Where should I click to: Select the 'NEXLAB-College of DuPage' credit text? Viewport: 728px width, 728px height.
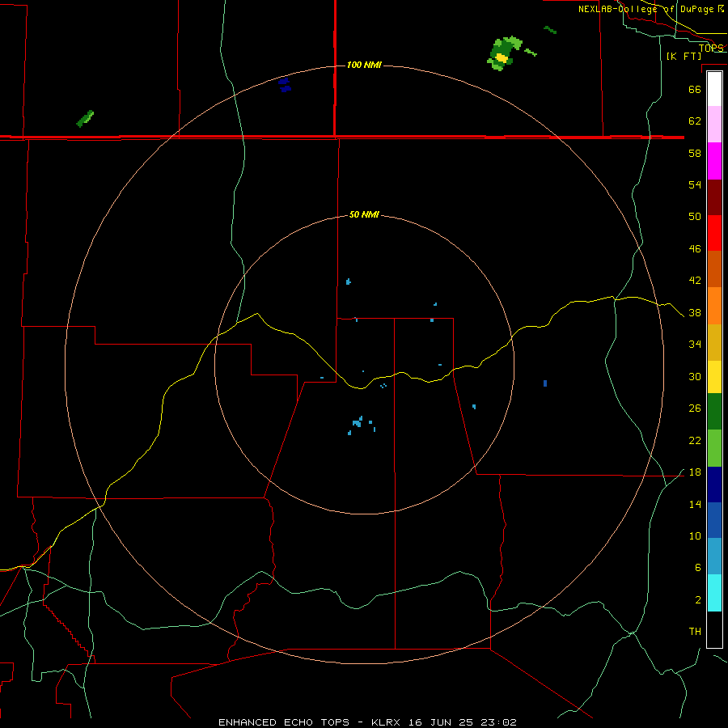tap(646, 9)
